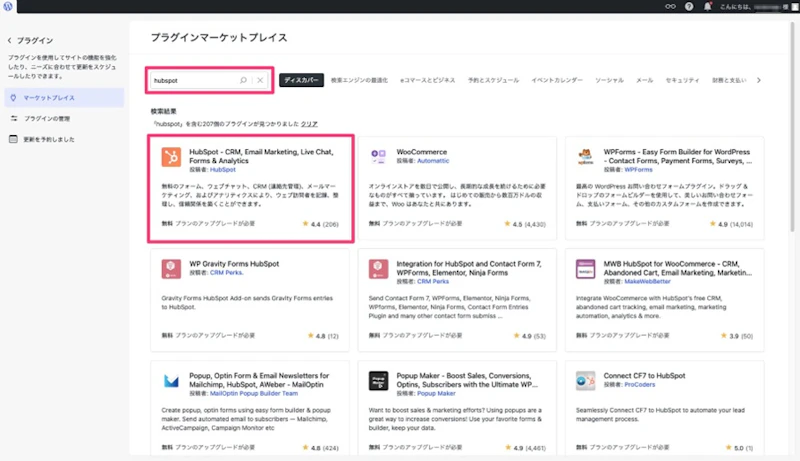Open the Contact Form 7 integration logo

tap(379, 269)
